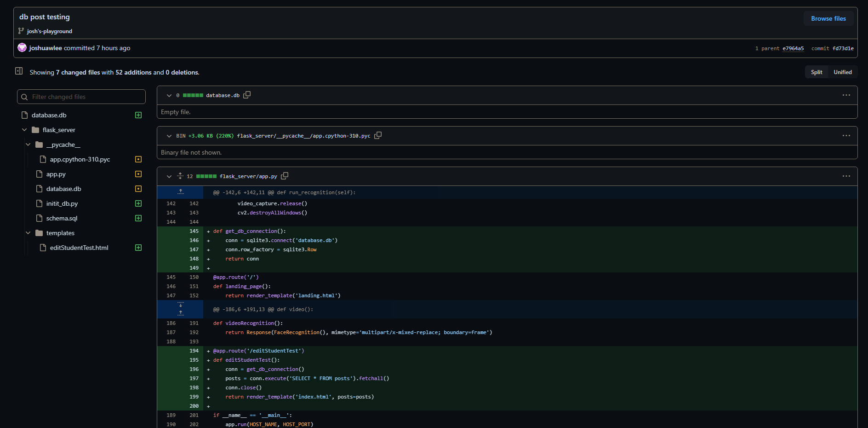Collapse the flask_server folder in tree

pyautogui.click(x=24, y=130)
